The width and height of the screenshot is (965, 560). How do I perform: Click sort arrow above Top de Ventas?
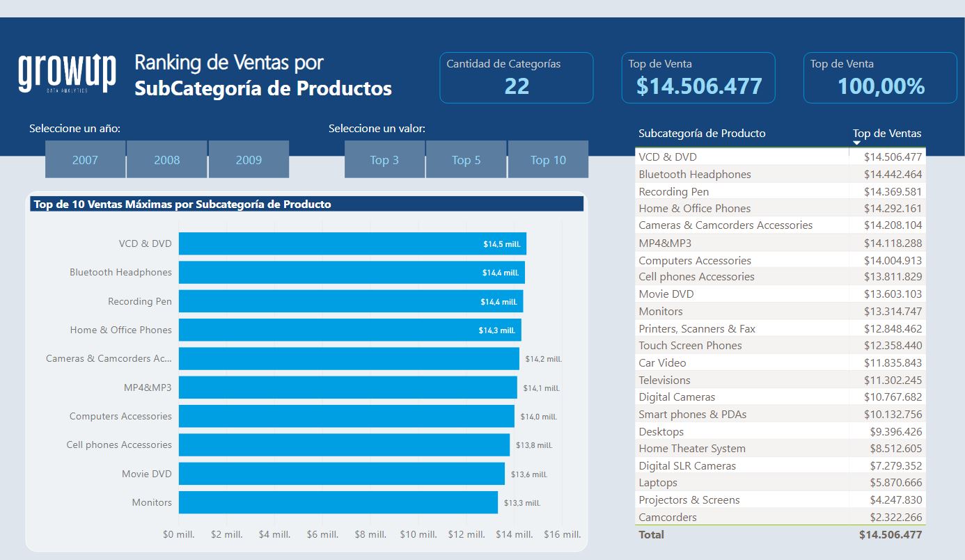tap(856, 143)
